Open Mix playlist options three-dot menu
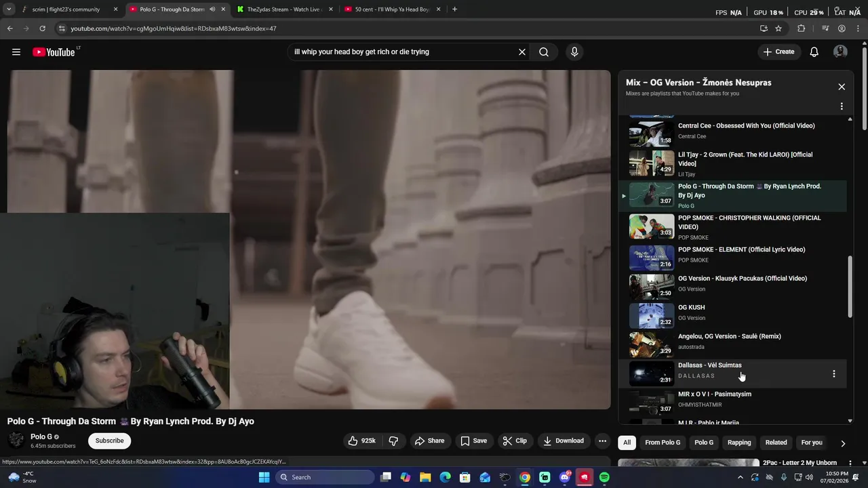The width and height of the screenshot is (868, 488). (842, 106)
